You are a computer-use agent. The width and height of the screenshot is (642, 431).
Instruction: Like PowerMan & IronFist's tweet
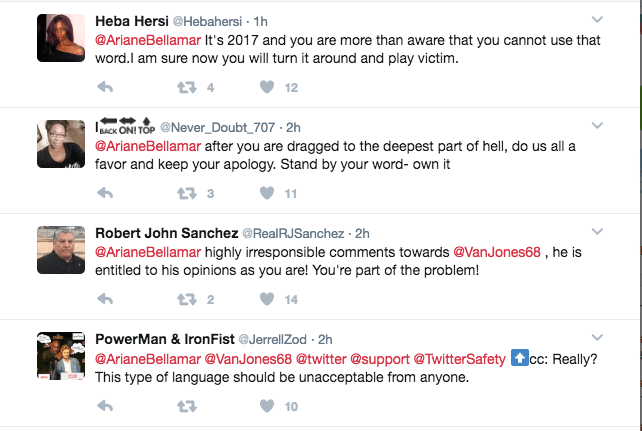coord(267,406)
